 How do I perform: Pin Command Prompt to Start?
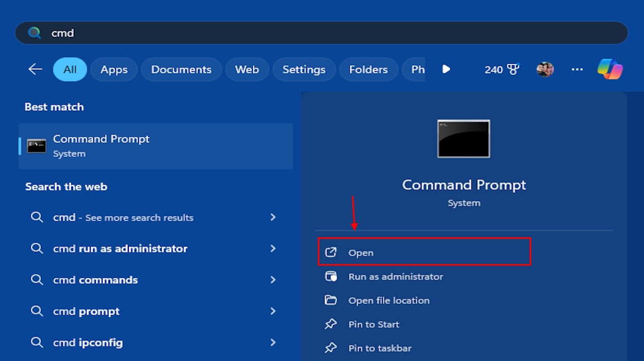coord(374,324)
